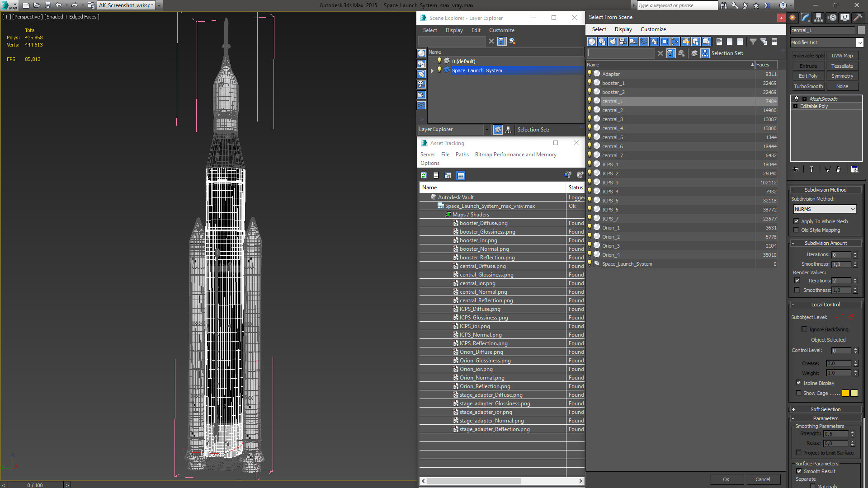This screenshot has width=868, height=488.
Task: Toggle Render Values Iterations checkbox
Action: click(x=797, y=281)
